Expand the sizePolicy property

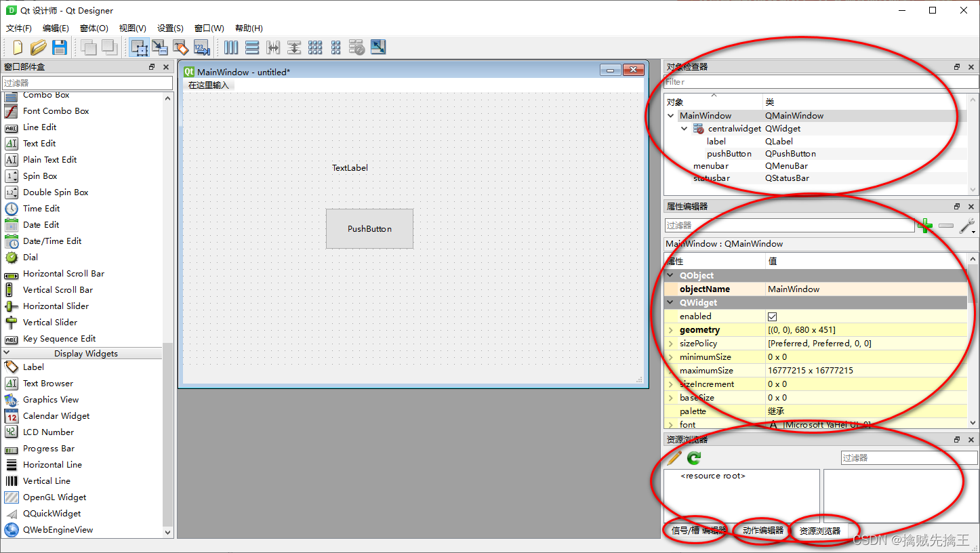pos(671,344)
